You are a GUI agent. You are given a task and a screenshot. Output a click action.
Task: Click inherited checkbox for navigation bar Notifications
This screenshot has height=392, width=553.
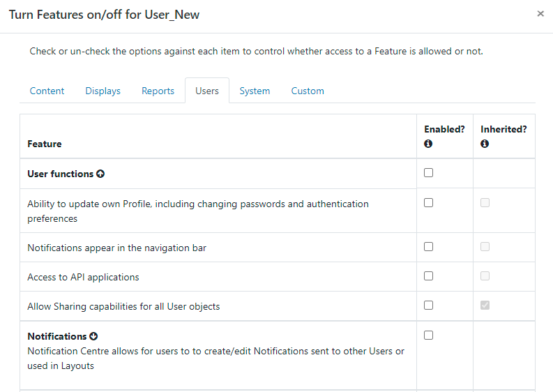(x=485, y=246)
